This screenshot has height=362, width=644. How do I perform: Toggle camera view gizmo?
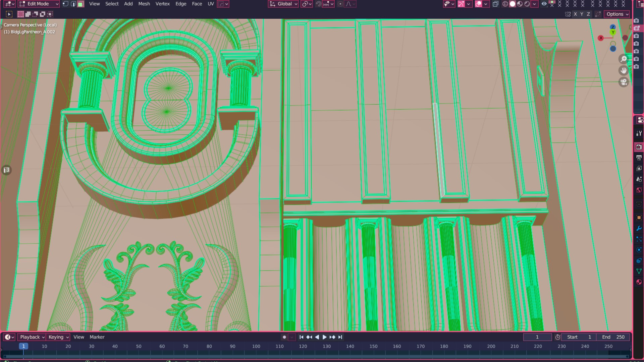click(x=624, y=82)
